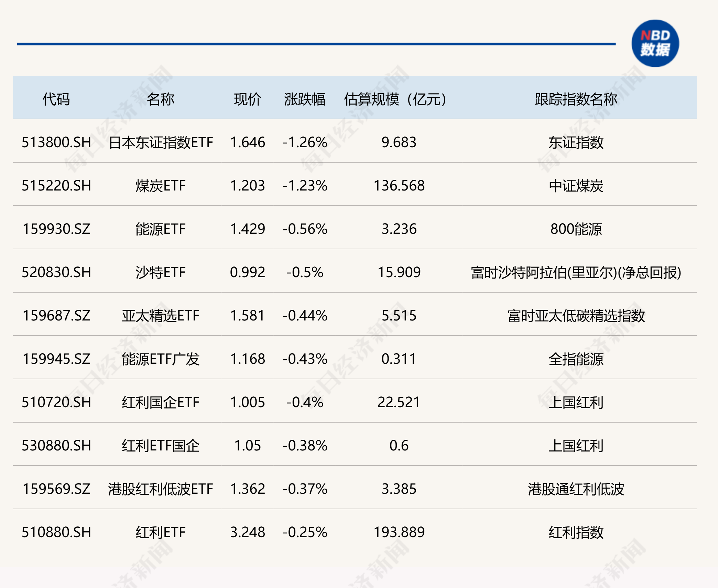
Task: Click the 193.889 scale value
Action: coord(399,532)
